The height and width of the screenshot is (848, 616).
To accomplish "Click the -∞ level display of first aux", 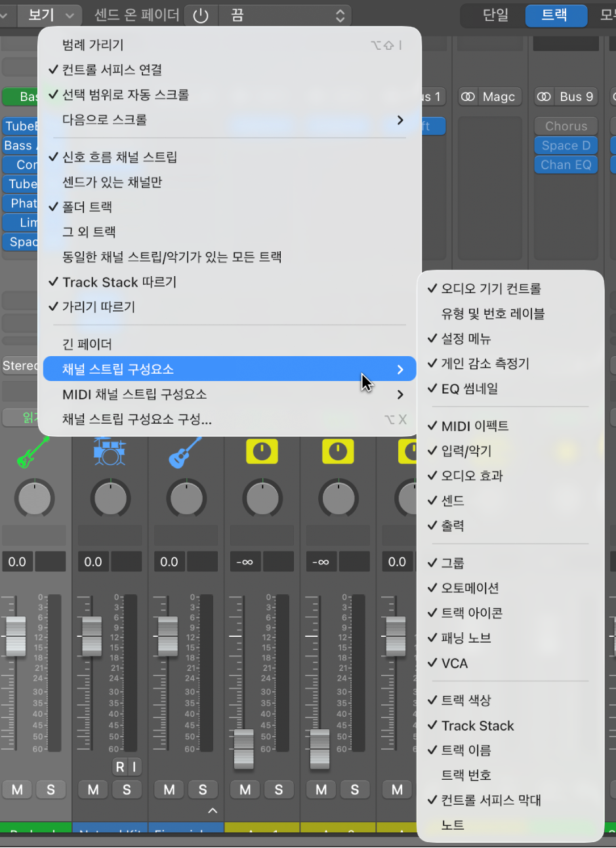I will pos(244,562).
